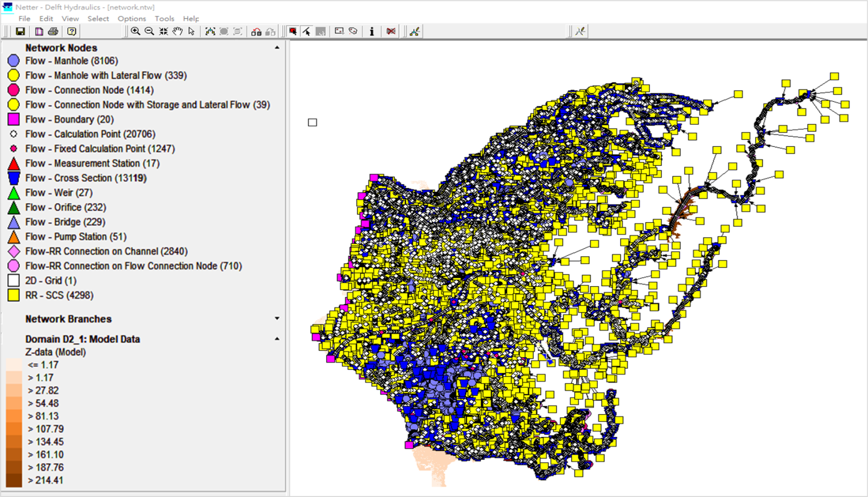Click the darkest '> 214.41' color swatch
868x497 pixels.
[14, 480]
